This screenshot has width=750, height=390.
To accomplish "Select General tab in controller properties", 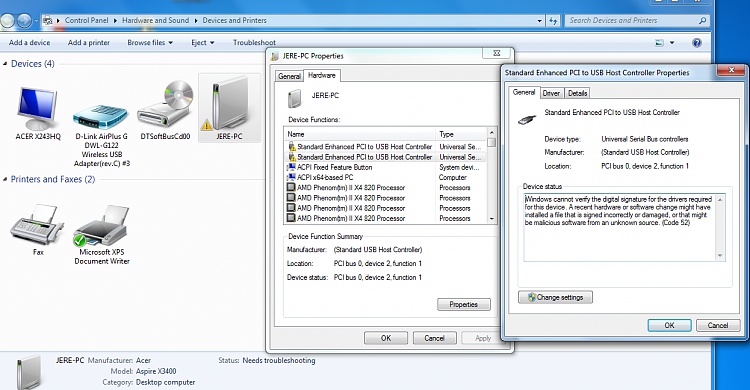I will click(x=524, y=92).
